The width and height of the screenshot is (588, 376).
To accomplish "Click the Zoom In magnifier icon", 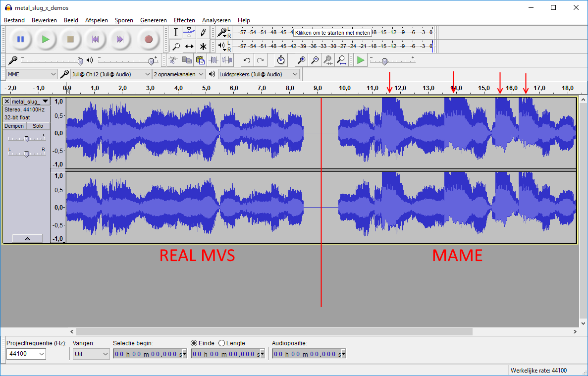I will [x=301, y=60].
